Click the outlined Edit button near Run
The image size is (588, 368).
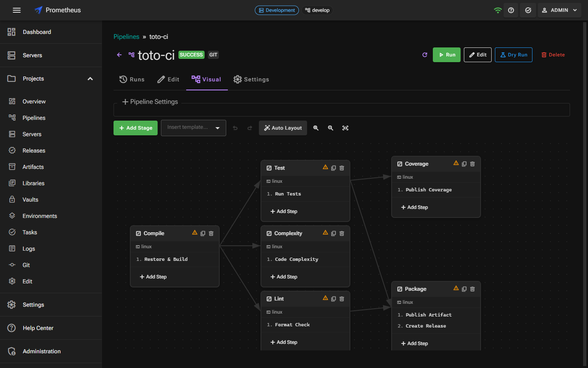coord(478,55)
